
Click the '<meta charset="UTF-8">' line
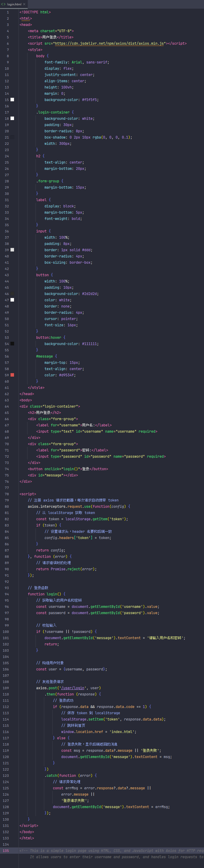coord(51,31)
